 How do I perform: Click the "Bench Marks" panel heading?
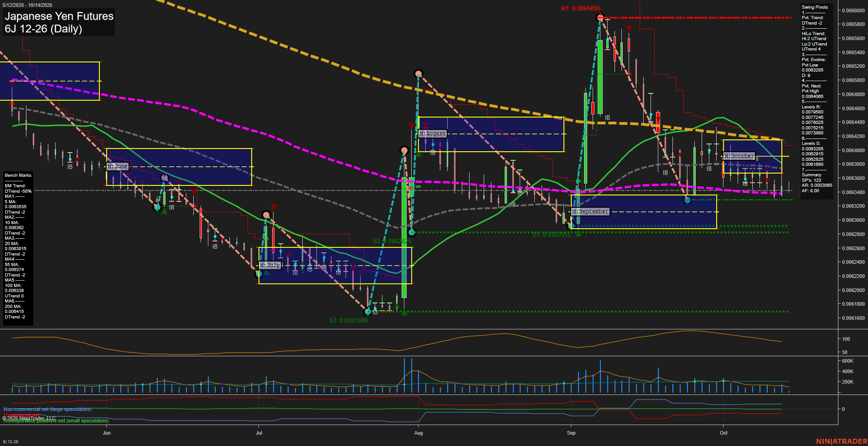[x=18, y=175]
